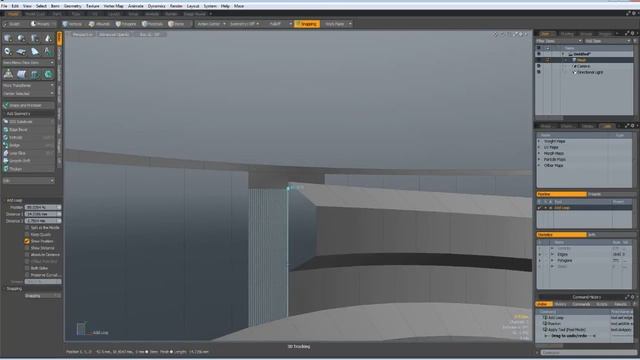Click the Distance 1 value field
This screenshot has width=640, height=360.
(x=43, y=214)
